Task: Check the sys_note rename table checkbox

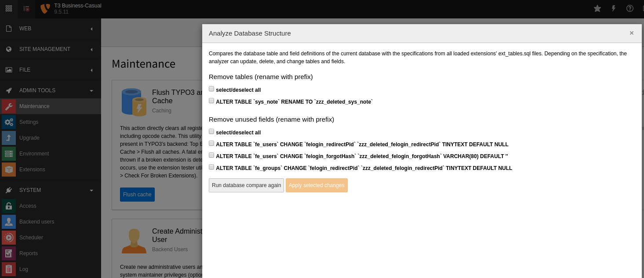Action: click(211, 101)
